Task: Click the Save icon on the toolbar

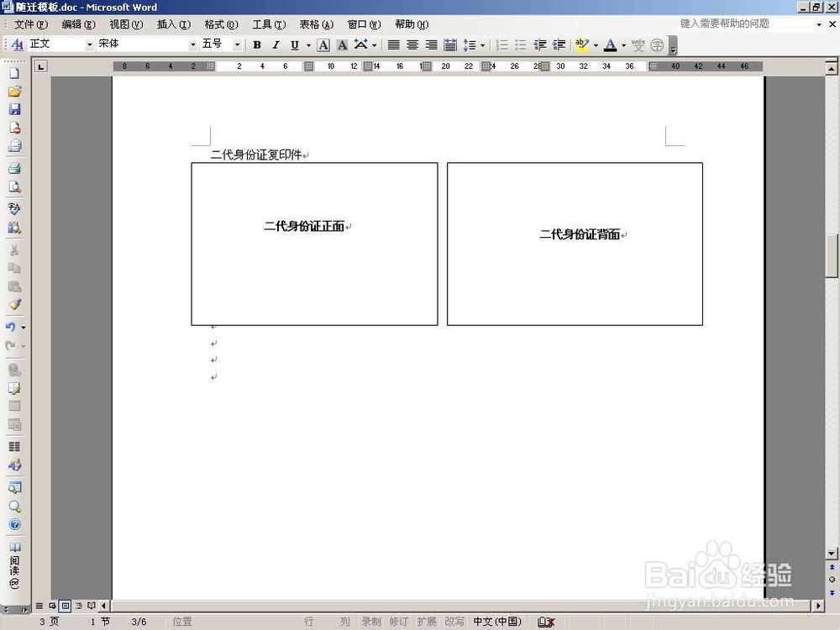Action: click(x=14, y=110)
